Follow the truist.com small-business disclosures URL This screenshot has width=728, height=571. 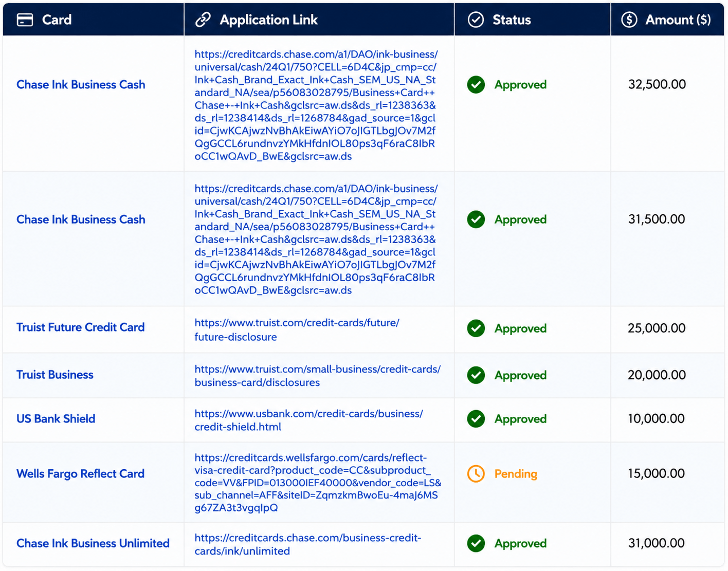(317, 376)
